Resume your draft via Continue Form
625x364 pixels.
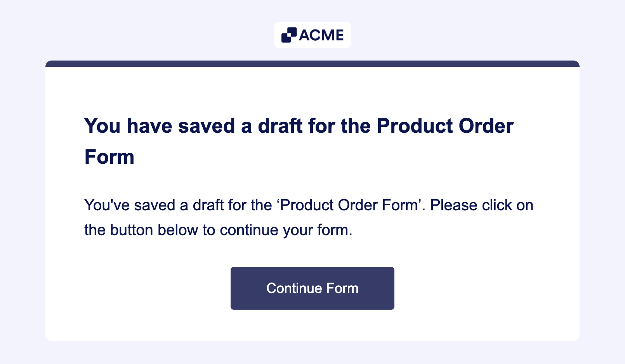[312, 288]
